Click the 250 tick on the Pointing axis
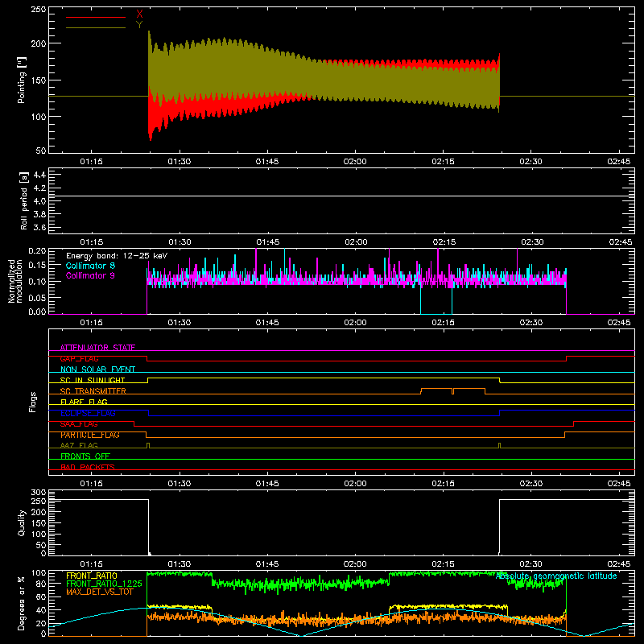 39,9
